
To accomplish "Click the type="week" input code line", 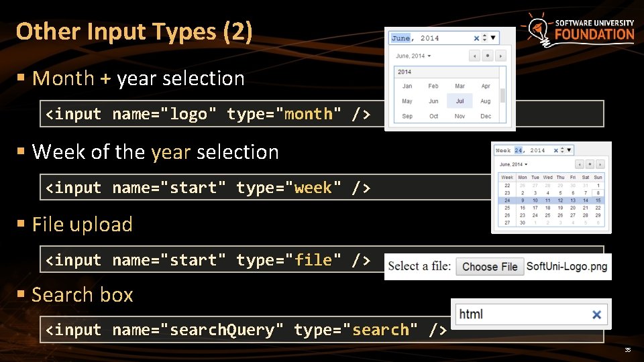I will coord(208,188).
